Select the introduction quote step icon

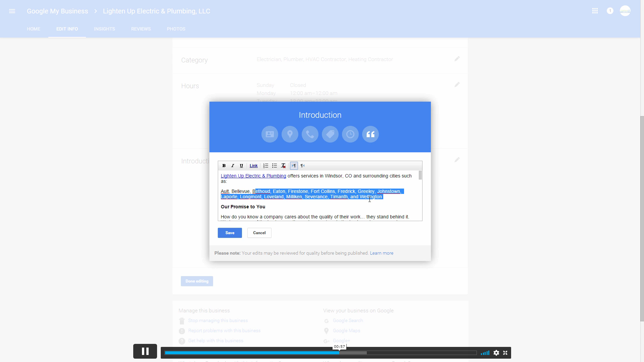pos(370,134)
